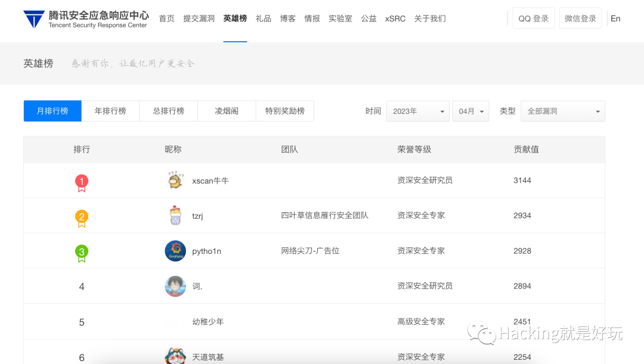Click the 昵称 column header

pyautogui.click(x=173, y=150)
